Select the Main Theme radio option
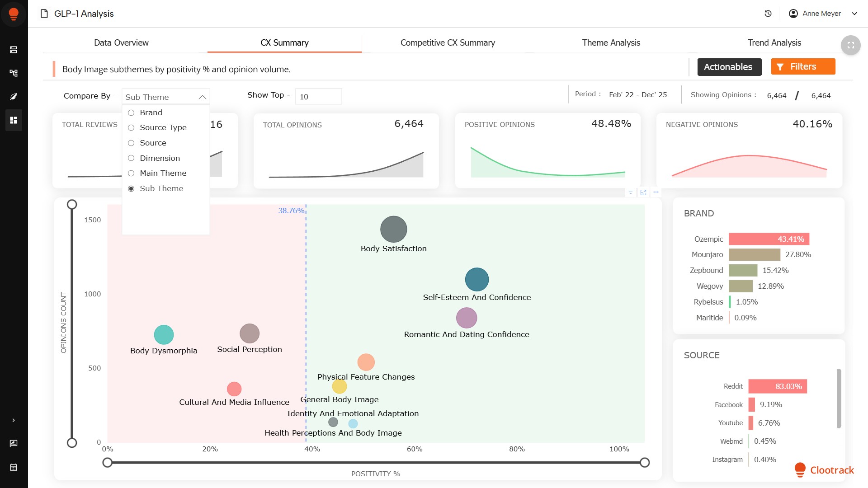Image resolution: width=868 pixels, height=488 pixels. [x=131, y=173]
